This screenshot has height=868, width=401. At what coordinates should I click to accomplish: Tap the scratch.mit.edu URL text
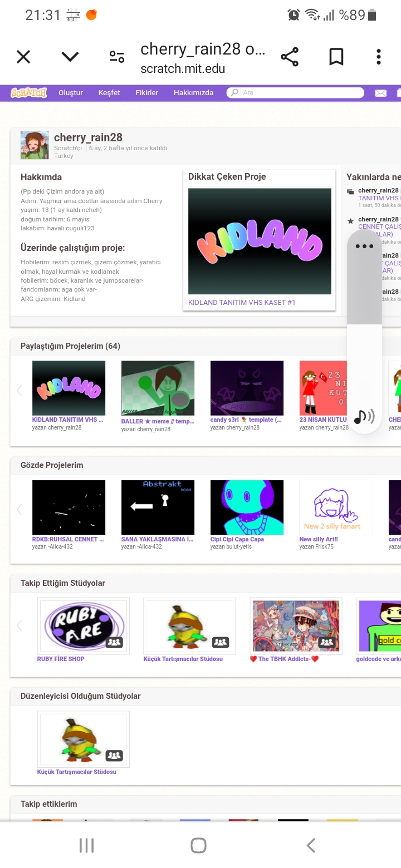tap(183, 69)
